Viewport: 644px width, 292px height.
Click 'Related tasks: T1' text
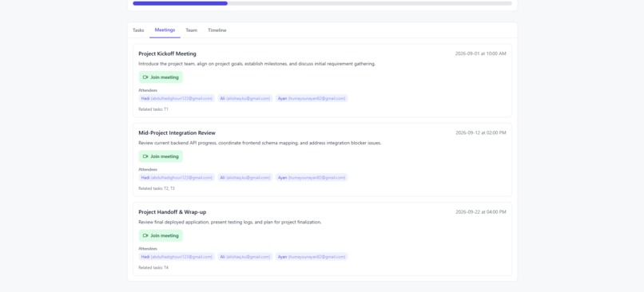tap(153, 109)
